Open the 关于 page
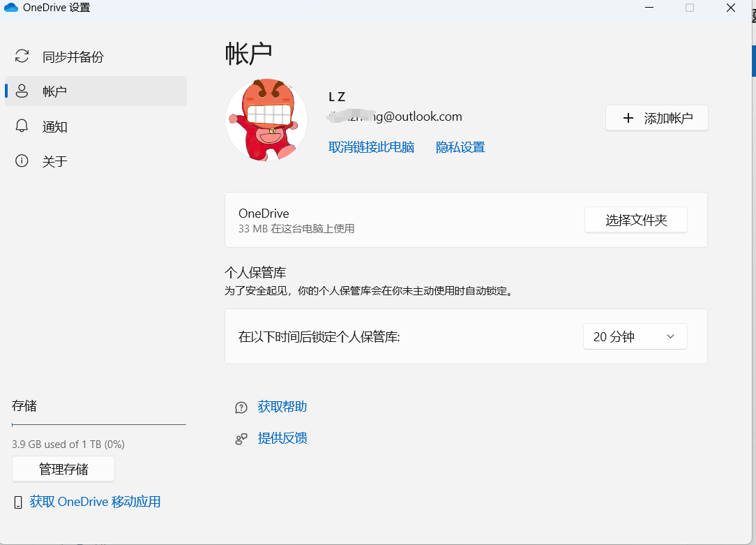The image size is (756, 545). pos(96,161)
